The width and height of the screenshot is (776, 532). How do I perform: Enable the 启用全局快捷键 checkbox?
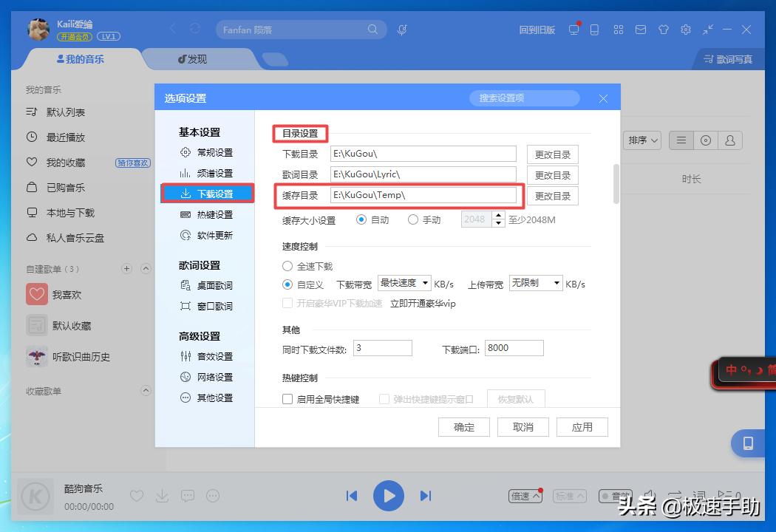click(x=287, y=398)
